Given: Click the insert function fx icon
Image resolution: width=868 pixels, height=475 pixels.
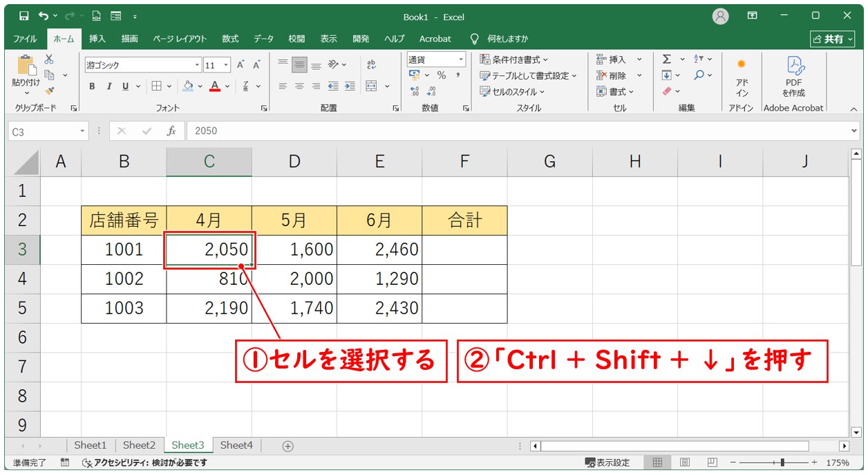Looking at the screenshot, I should (x=171, y=131).
